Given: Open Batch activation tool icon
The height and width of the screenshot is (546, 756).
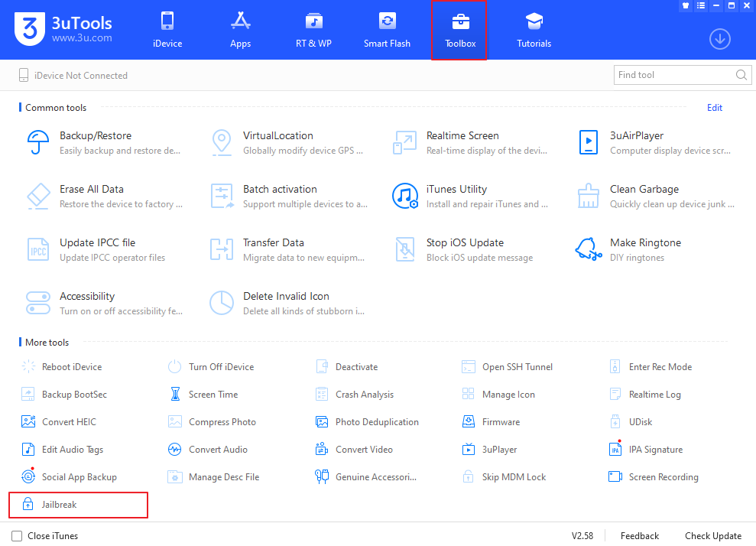Looking at the screenshot, I should tap(222, 197).
